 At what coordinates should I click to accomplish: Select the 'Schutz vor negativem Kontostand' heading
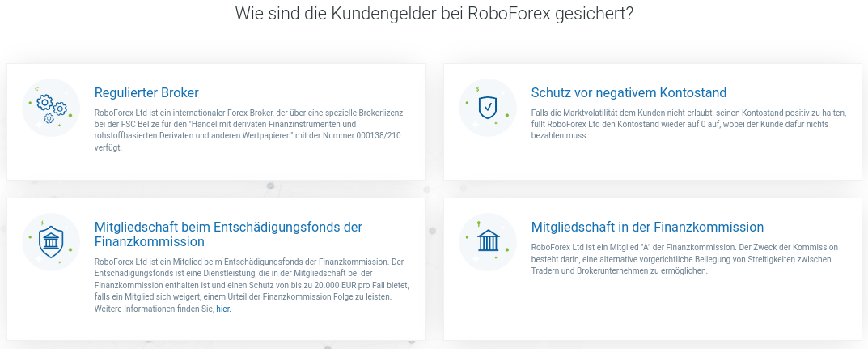629,92
